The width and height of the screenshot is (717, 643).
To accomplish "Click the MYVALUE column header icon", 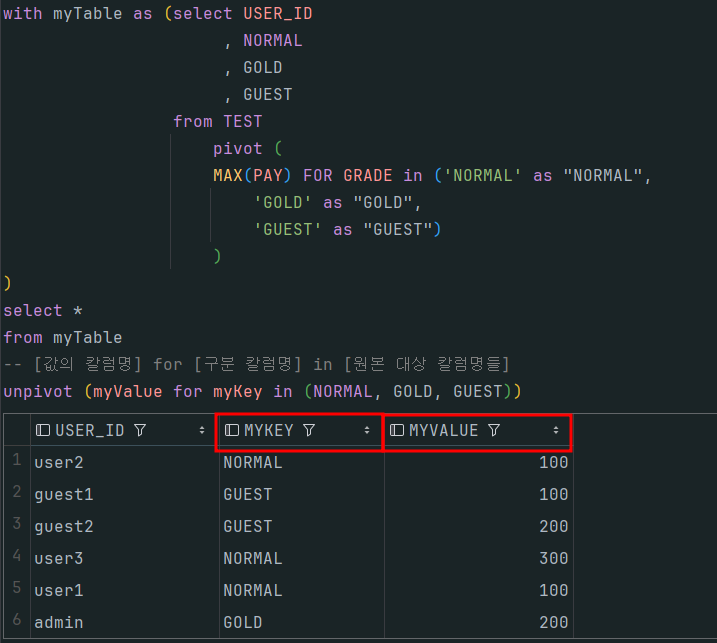I will coord(396,430).
